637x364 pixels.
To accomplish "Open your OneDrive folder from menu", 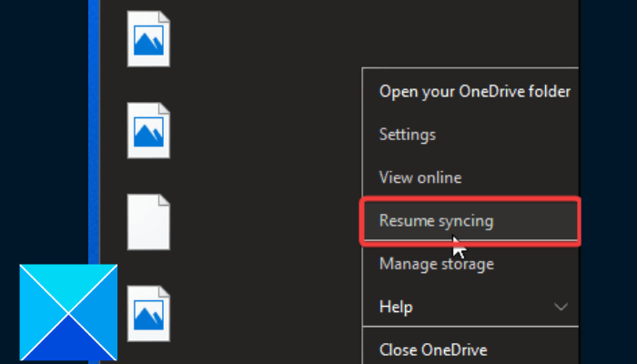I will pos(474,91).
